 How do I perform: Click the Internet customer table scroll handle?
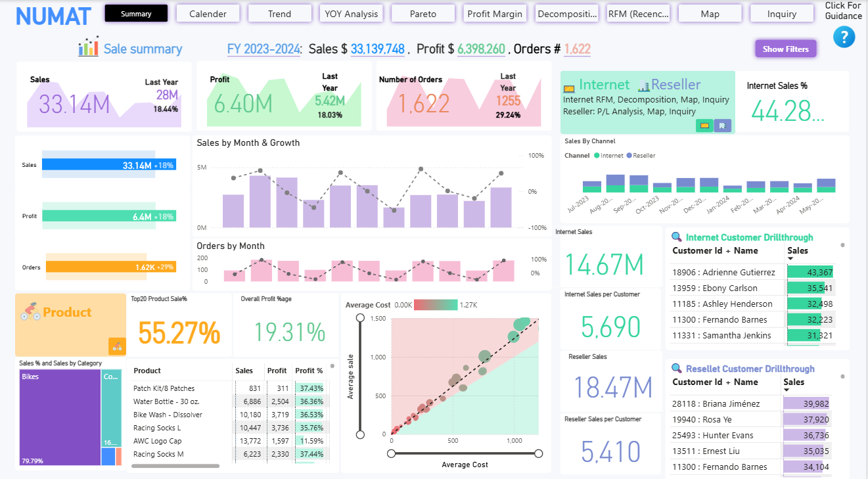pos(842,245)
